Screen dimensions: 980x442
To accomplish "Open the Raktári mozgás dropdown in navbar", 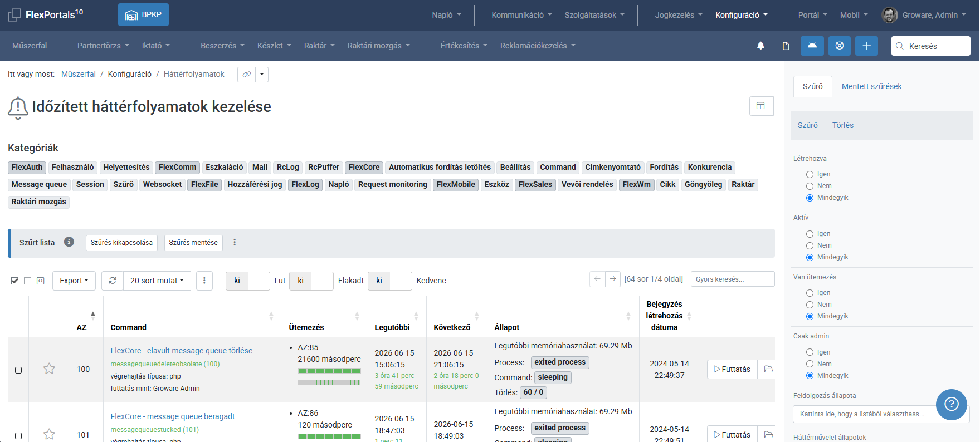I will point(379,46).
